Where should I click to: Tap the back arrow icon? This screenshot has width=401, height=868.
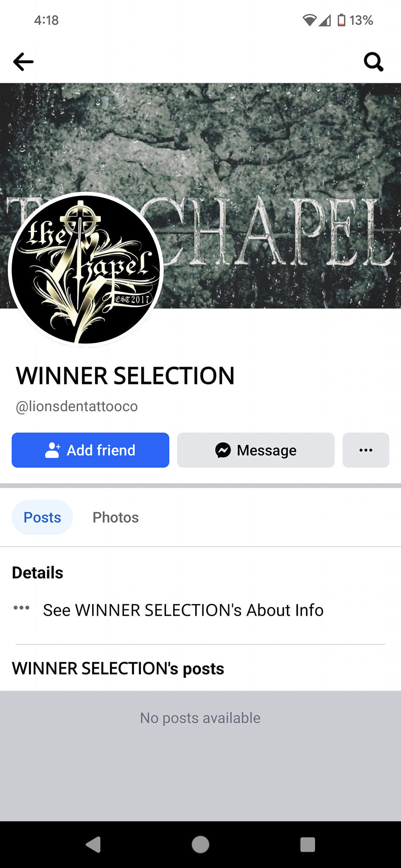pyautogui.click(x=23, y=62)
